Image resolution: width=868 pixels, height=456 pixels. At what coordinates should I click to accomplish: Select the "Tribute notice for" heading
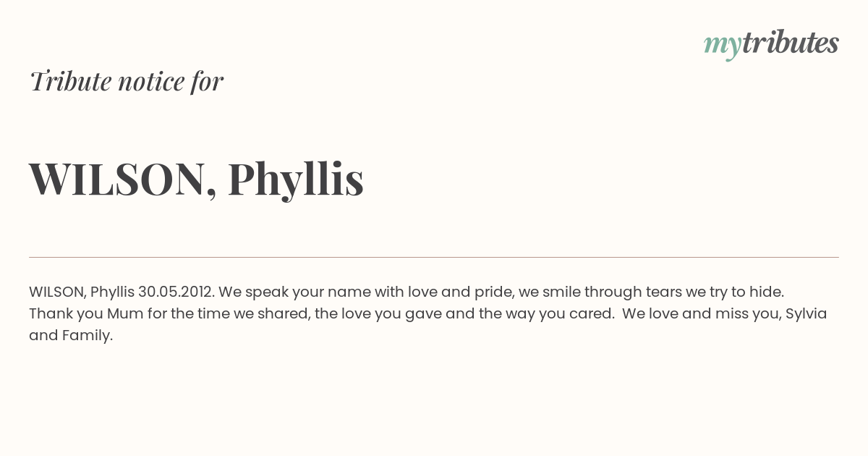(x=127, y=81)
